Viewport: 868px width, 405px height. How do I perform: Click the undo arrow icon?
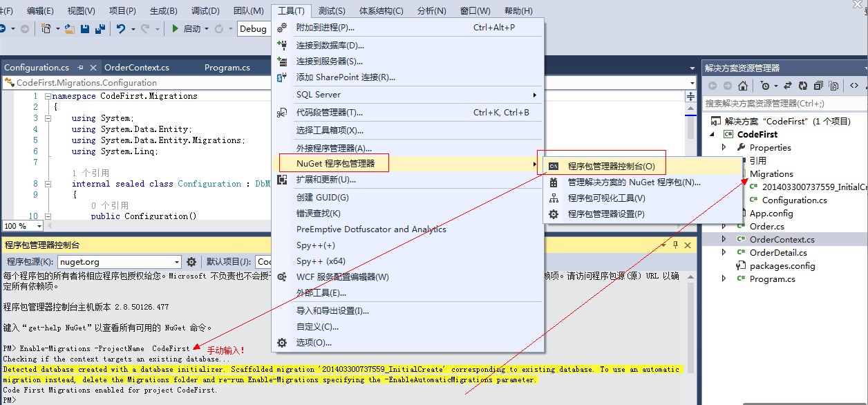point(121,28)
